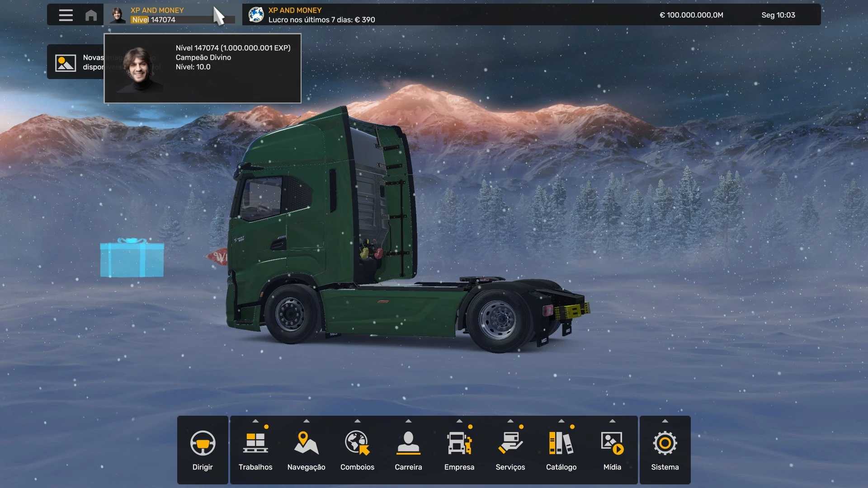Click the money balance display
Image resolution: width=868 pixels, height=488 pixels.
[x=691, y=15]
